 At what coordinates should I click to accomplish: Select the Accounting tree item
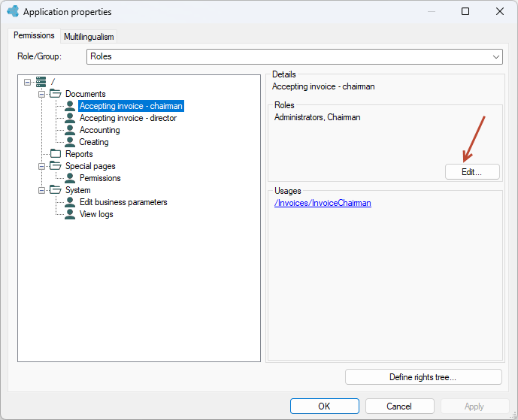click(100, 130)
